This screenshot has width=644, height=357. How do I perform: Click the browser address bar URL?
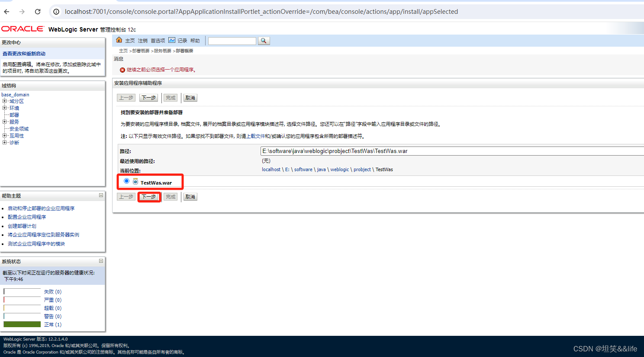pos(261,12)
